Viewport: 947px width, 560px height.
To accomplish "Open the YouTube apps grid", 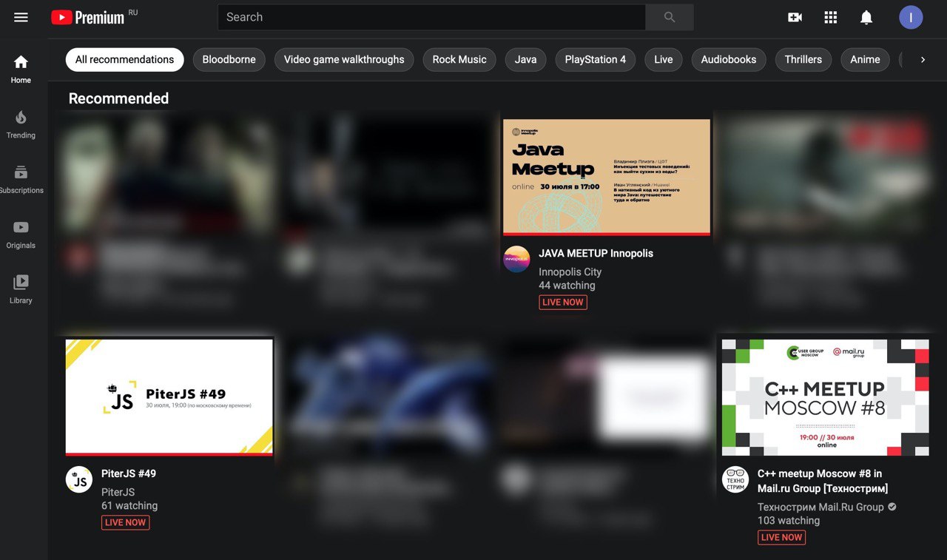I will click(x=831, y=17).
